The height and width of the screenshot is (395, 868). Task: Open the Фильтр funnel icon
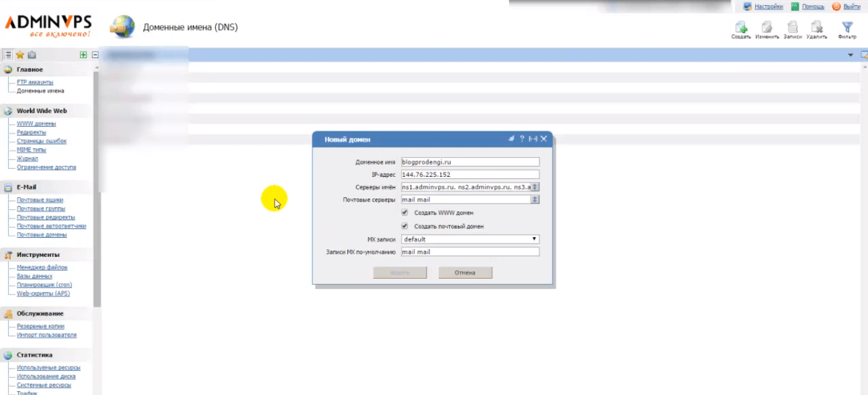(847, 27)
